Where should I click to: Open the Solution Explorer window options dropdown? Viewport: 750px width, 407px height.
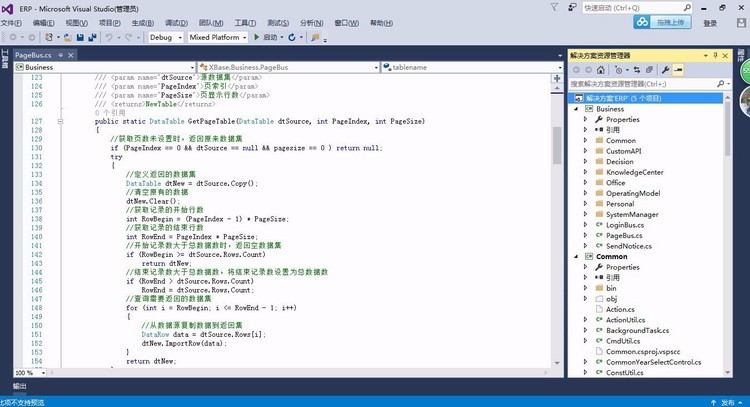(706, 55)
